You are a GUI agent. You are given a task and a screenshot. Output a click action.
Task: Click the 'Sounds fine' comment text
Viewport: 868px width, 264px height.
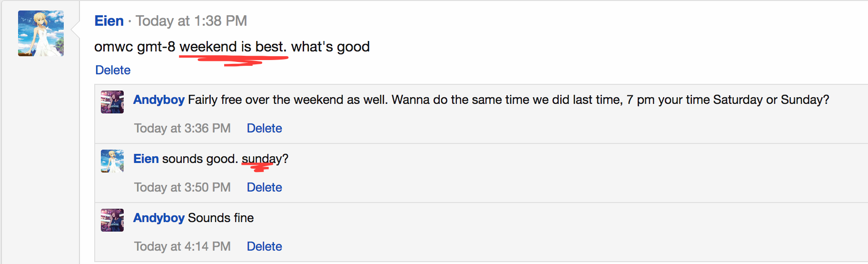221,218
